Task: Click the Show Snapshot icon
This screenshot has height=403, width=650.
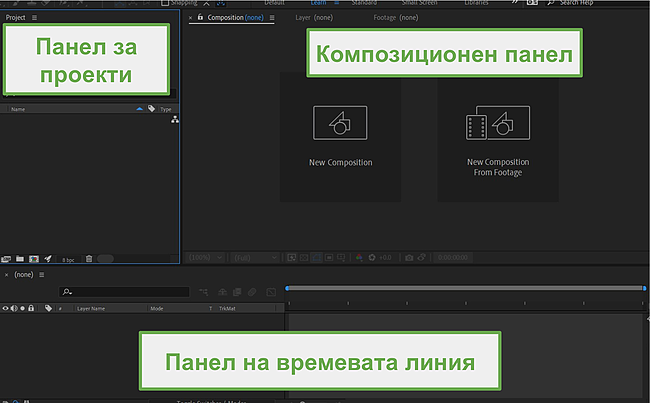Action: click(422, 257)
